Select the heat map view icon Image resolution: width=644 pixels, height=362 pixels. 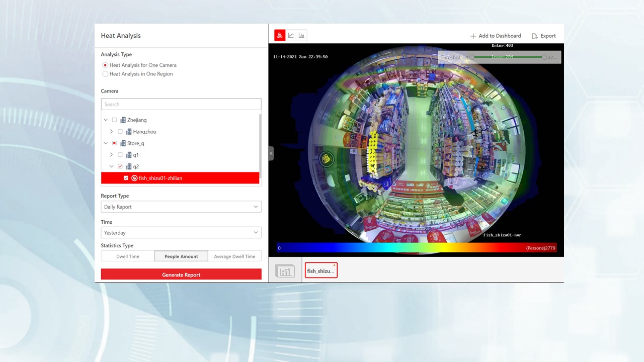pyautogui.click(x=280, y=35)
